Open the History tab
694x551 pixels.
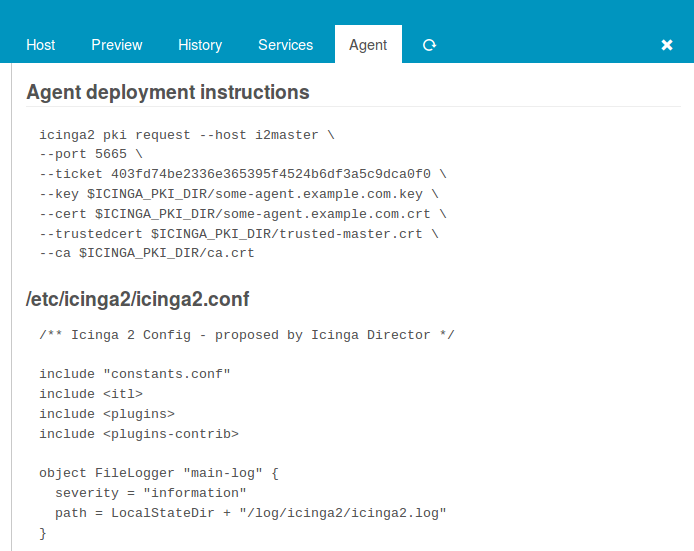200,45
